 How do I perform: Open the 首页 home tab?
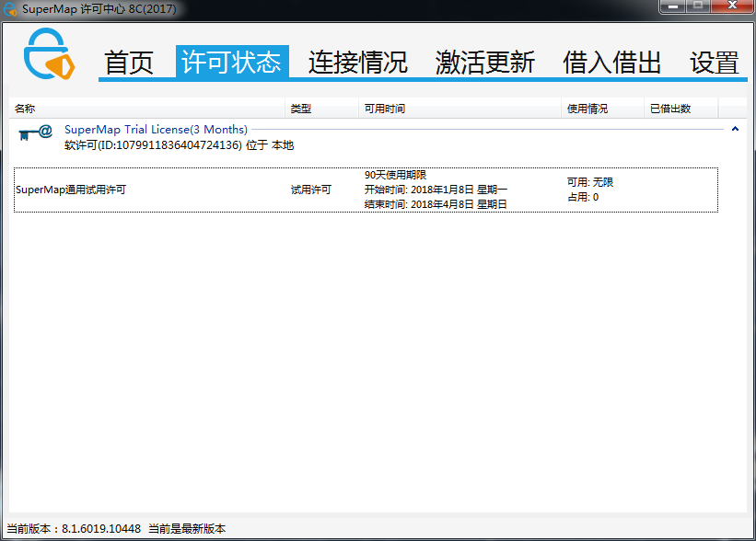(129, 63)
